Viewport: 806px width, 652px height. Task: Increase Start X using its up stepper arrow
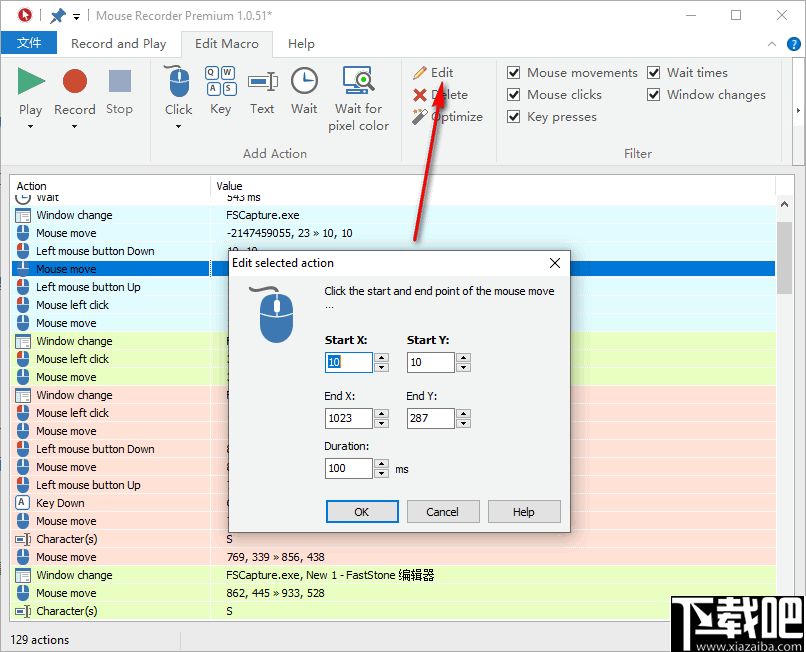381,358
